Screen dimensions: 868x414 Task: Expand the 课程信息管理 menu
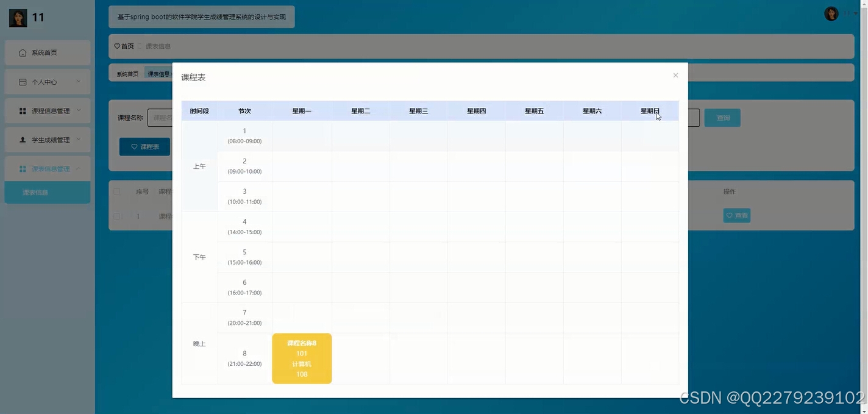click(x=47, y=110)
